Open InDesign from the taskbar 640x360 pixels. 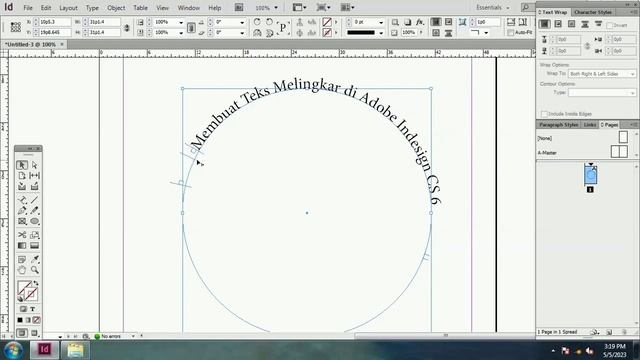[44, 350]
